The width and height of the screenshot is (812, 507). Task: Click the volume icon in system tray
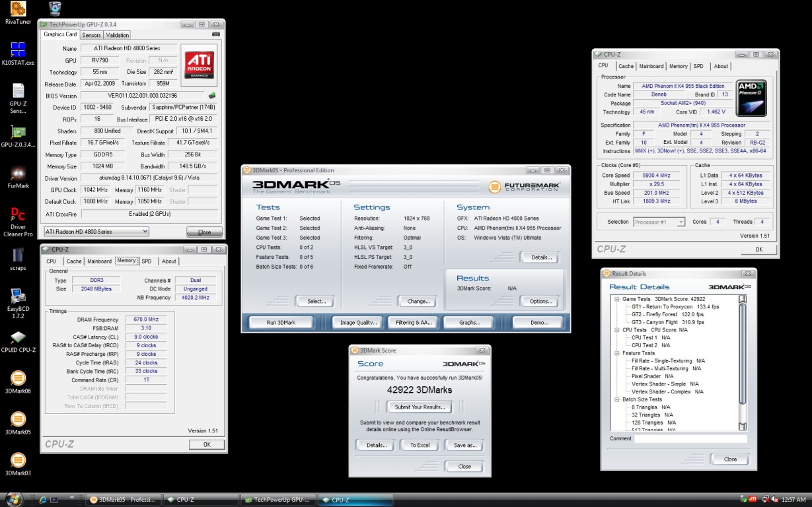774,500
